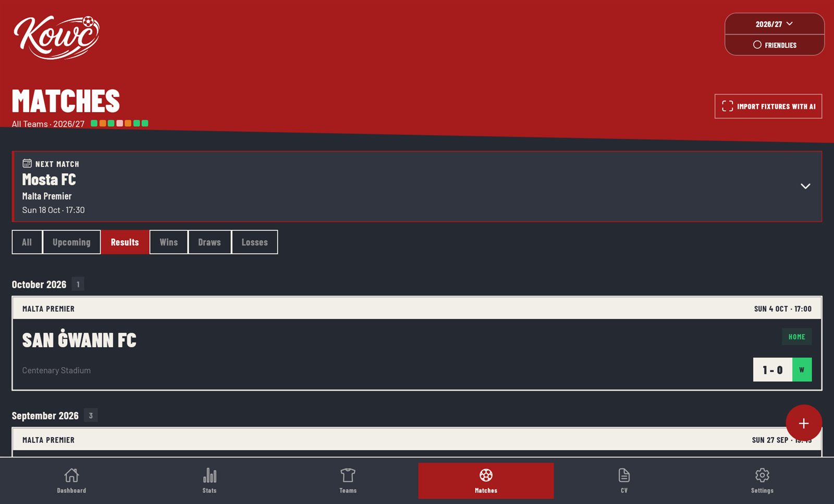Toggle the Friendlies radio option
834x504 pixels.
point(775,45)
